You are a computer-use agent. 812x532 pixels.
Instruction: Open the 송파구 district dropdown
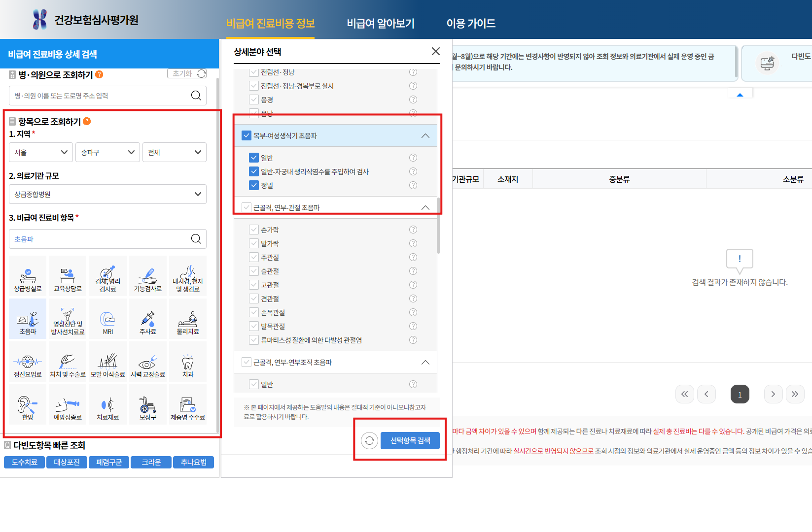coord(107,152)
